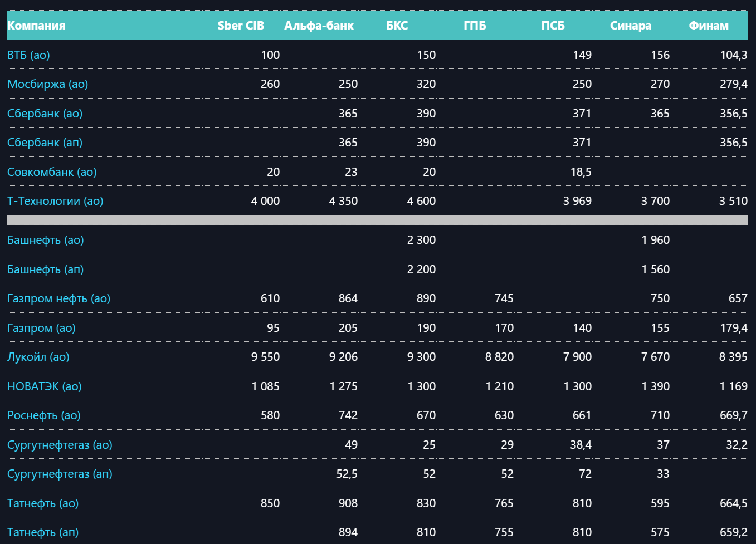
Task: Select Газпром (ао) Sber CIB value 95
Action: click(x=274, y=328)
